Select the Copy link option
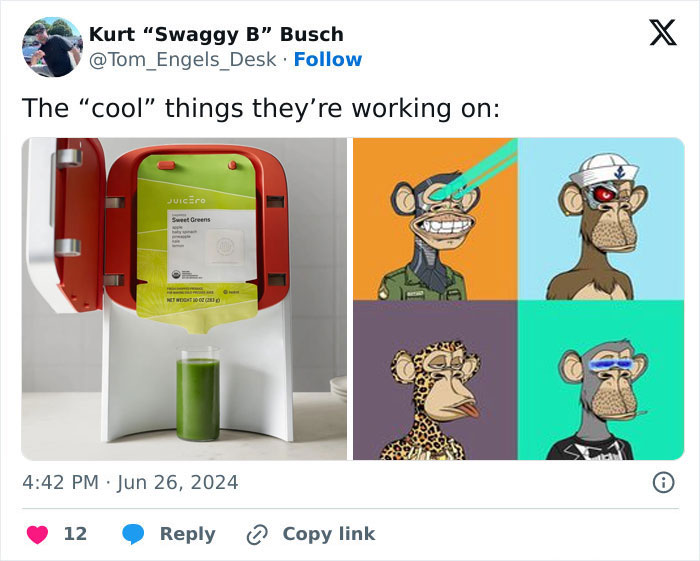Screen dimensions: 700x561 [329, 534]
